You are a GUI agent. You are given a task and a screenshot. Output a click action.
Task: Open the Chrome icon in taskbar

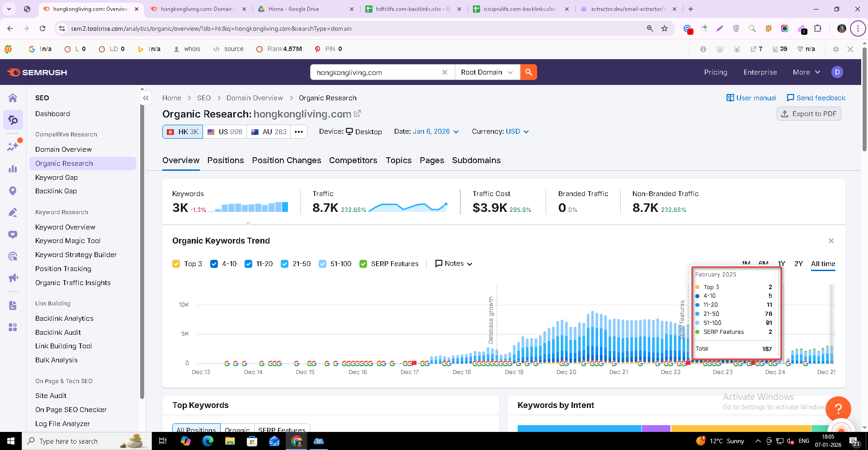pos(297,441)
